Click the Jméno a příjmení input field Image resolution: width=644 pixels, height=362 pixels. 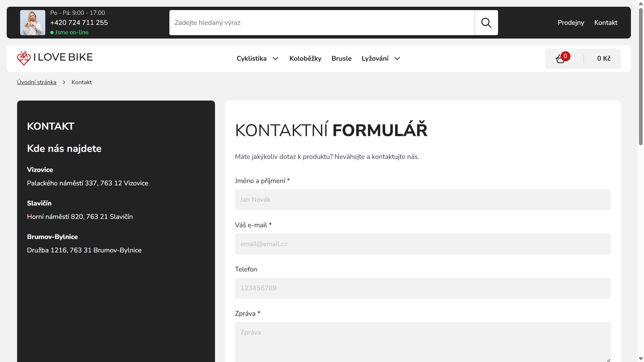pyautogui.click(x=423, y=200)
